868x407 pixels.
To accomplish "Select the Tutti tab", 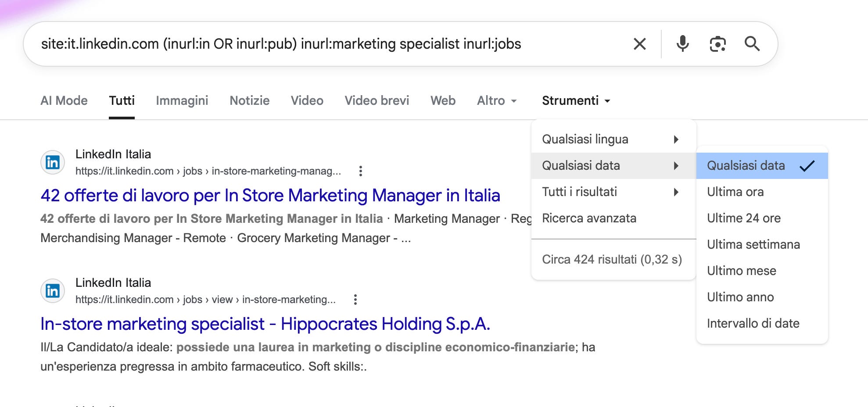I will pyautogui.click(x=122, y=100).
